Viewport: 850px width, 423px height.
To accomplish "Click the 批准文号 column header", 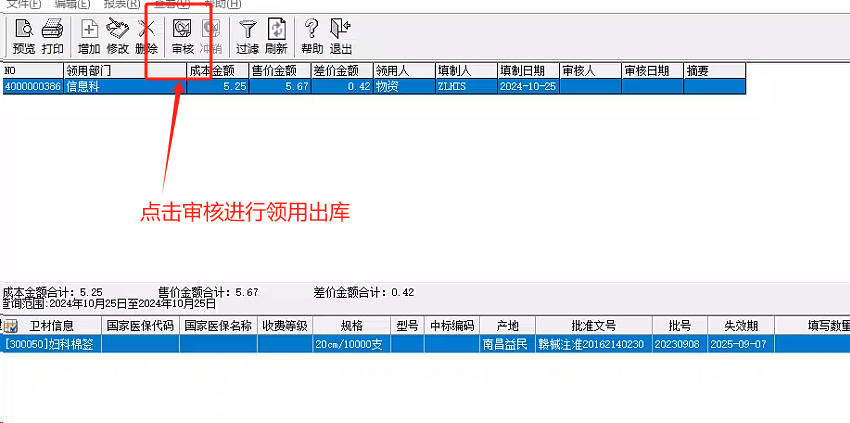I will (594, 326).
